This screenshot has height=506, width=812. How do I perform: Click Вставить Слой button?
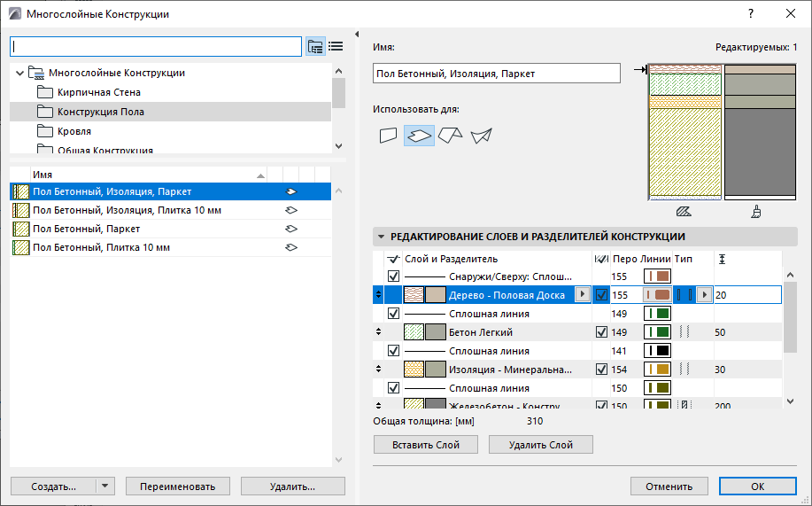[426, 444]
